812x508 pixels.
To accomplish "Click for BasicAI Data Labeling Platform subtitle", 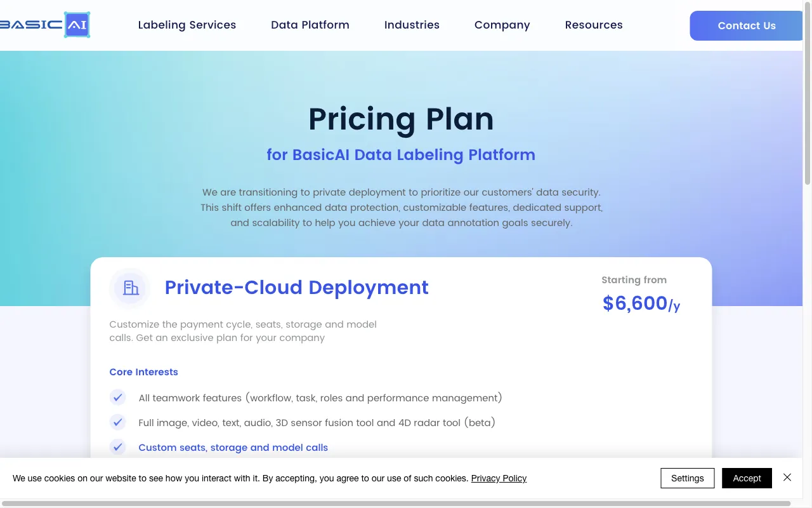I will pos(401,154).
